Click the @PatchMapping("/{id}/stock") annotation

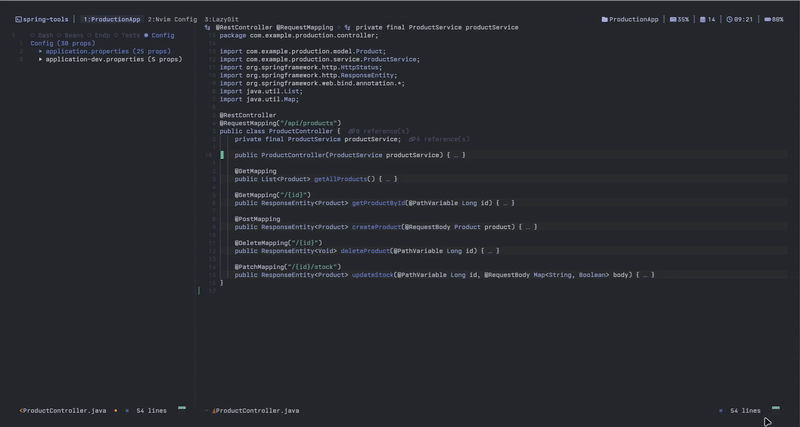pyautogui.click(x=288, y=267)
